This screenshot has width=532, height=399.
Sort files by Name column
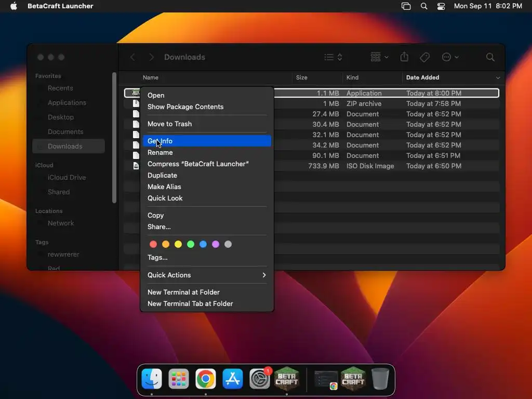(150, 77)
